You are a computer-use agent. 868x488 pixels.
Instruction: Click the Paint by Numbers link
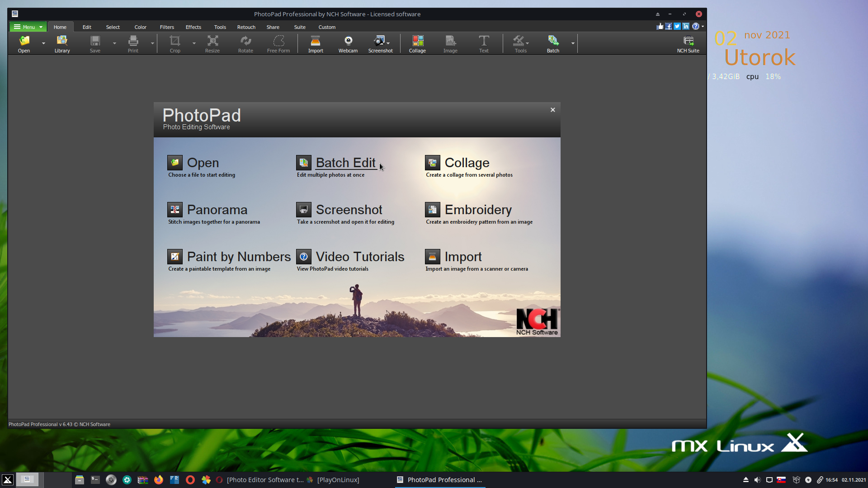pyautogui.click(x=239, y=257)
